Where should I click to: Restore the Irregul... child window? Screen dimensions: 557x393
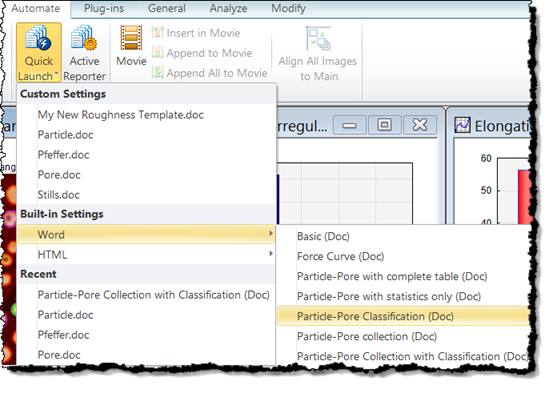click(x=384, y=125)
